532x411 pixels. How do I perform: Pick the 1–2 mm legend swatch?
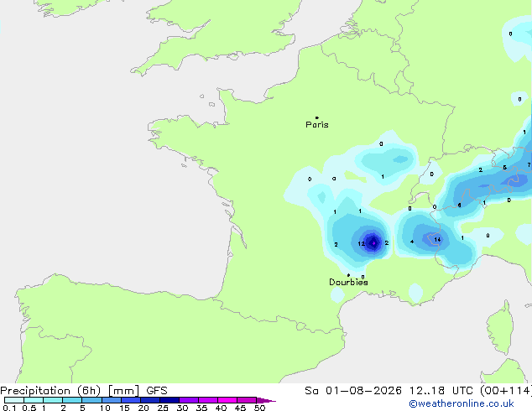(53, 400)
